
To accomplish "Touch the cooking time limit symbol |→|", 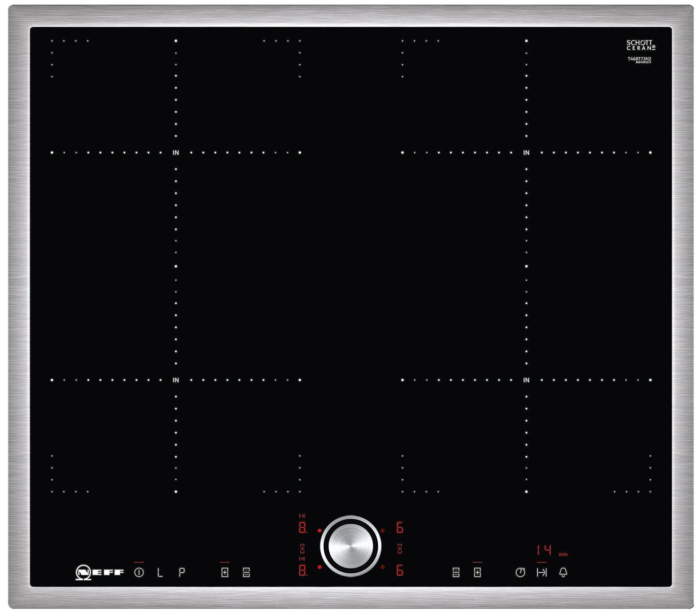I will pos(542,572).
